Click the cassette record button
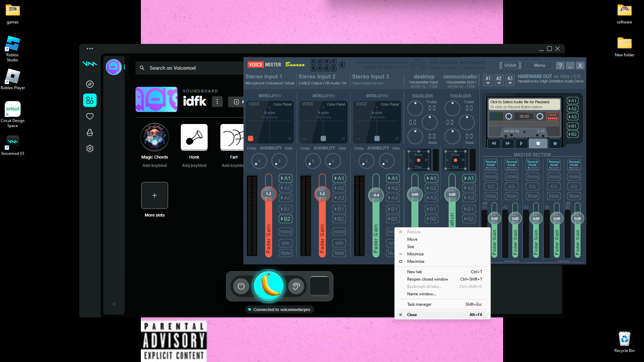The image size is (644, 362). [x=555, y=143]
